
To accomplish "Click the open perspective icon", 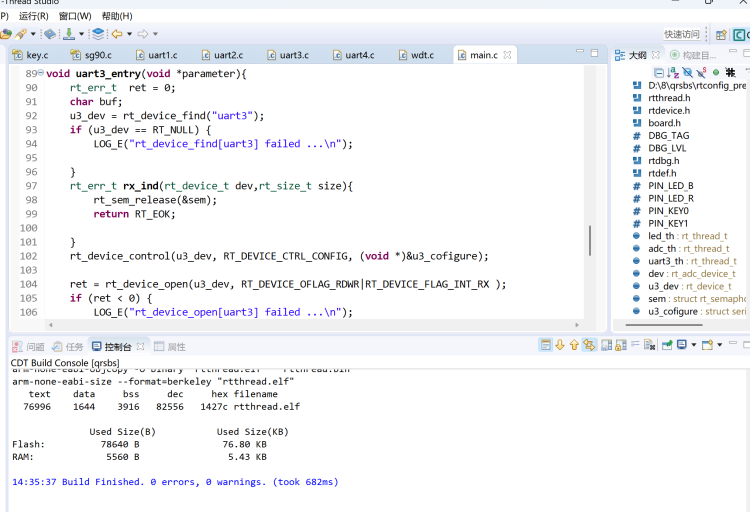I will [x=721, y=34].
